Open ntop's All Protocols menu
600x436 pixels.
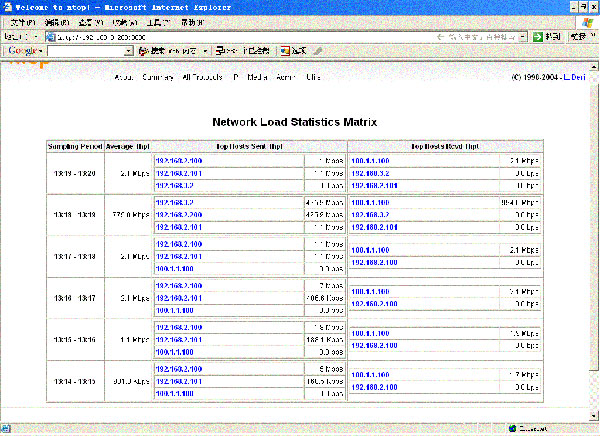coord(202,77)
